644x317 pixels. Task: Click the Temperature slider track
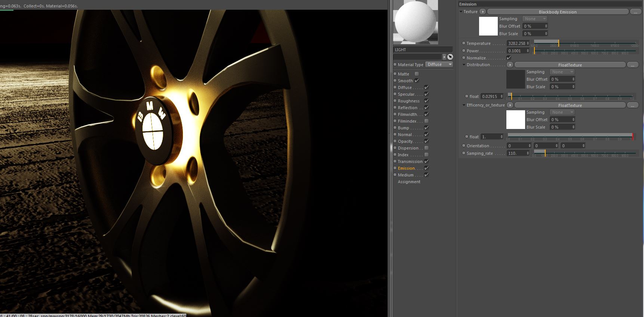tap(585, 43)
